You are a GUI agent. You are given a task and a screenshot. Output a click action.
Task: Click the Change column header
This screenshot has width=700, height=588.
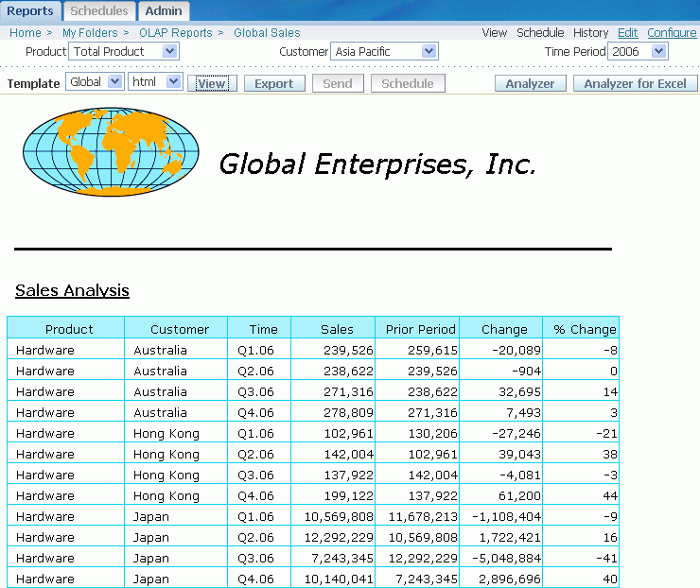pyautogui.click(x=501, y=329)
